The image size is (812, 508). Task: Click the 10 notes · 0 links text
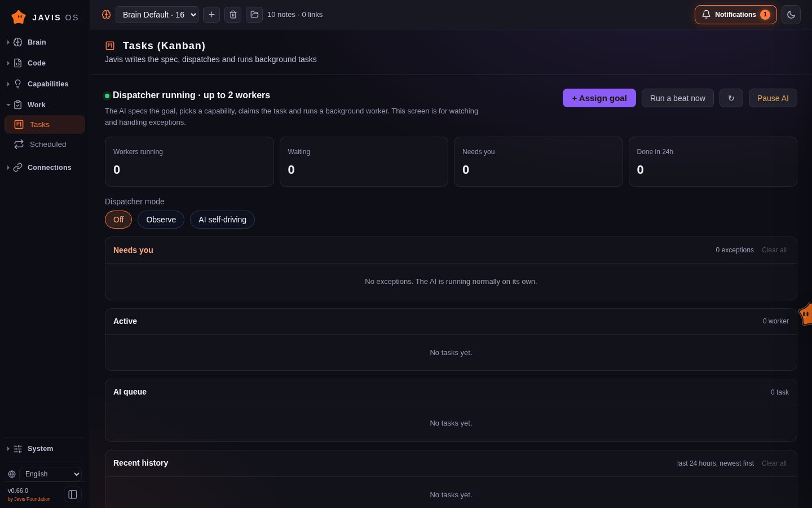point(295,15)
